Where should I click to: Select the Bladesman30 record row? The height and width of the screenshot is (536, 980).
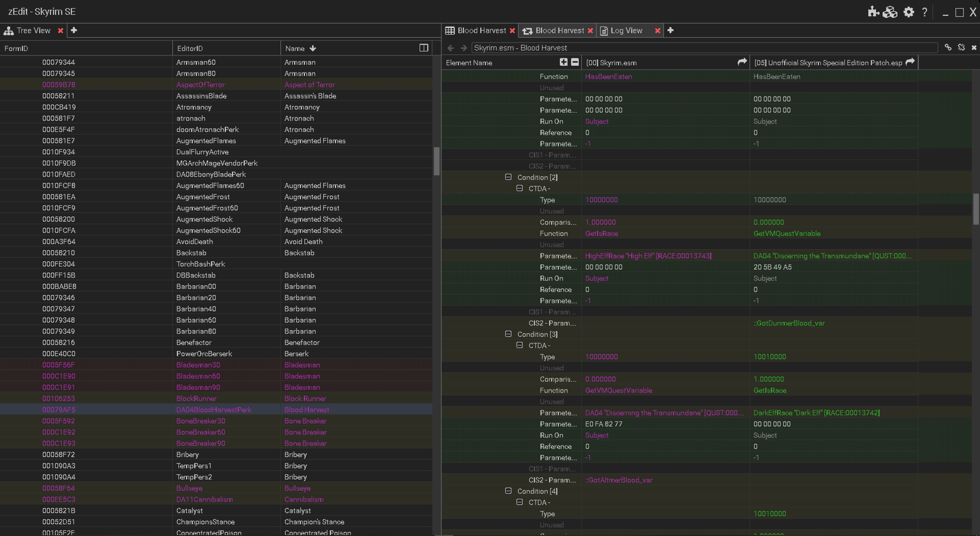(x=216, y=365)
